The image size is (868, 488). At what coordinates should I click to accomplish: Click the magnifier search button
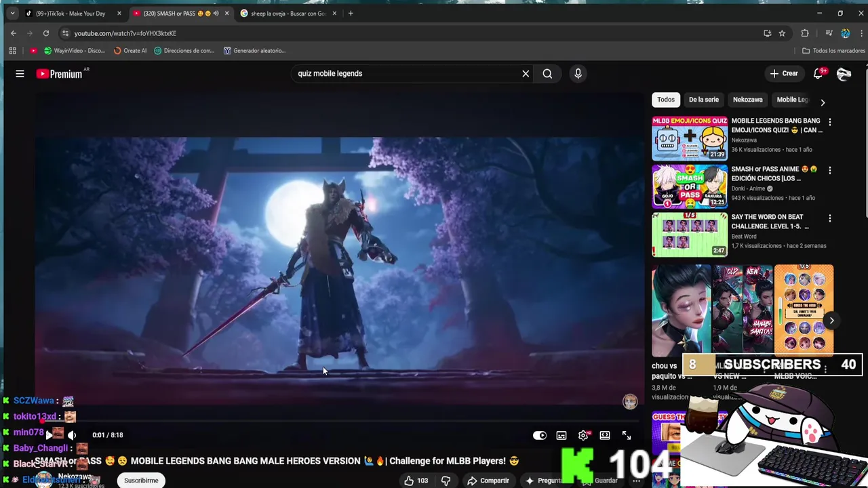(x=547, y=73)
